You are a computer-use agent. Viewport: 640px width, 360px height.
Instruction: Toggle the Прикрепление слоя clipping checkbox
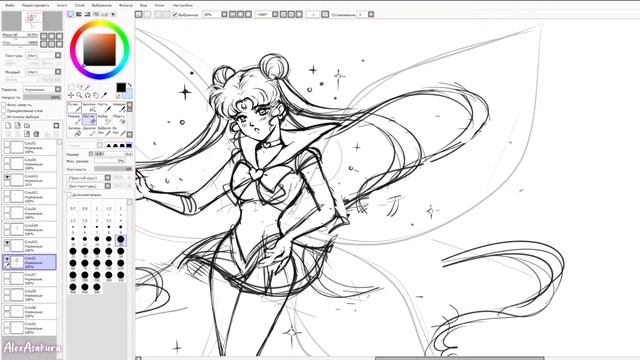4,111
